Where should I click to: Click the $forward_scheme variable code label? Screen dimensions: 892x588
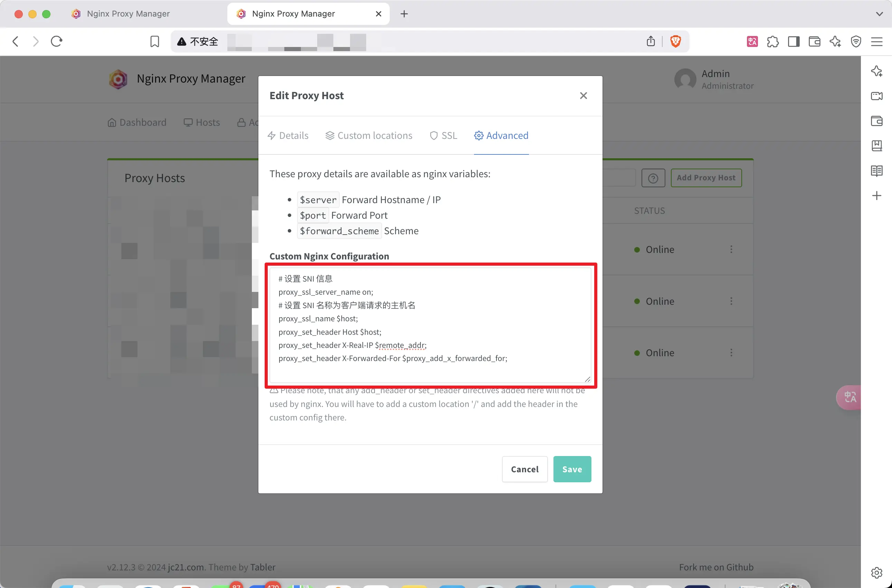click(339, 231)
